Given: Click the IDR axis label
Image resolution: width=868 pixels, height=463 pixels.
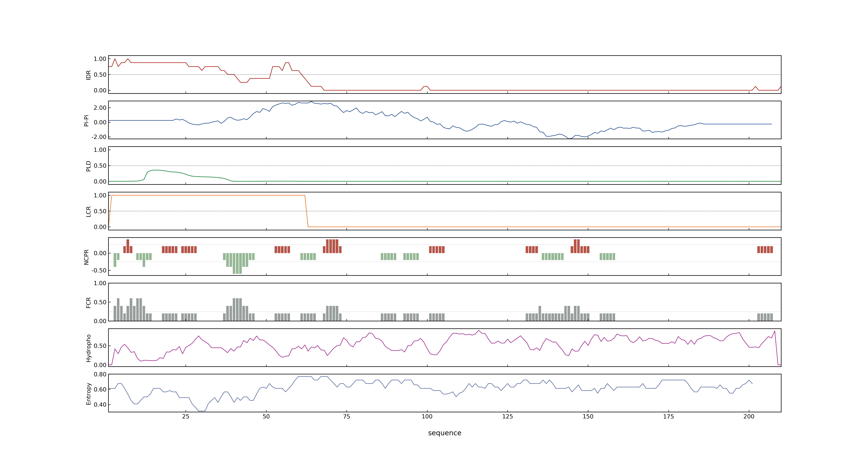Looking at the screenshot, I should [x=88, y=75].
